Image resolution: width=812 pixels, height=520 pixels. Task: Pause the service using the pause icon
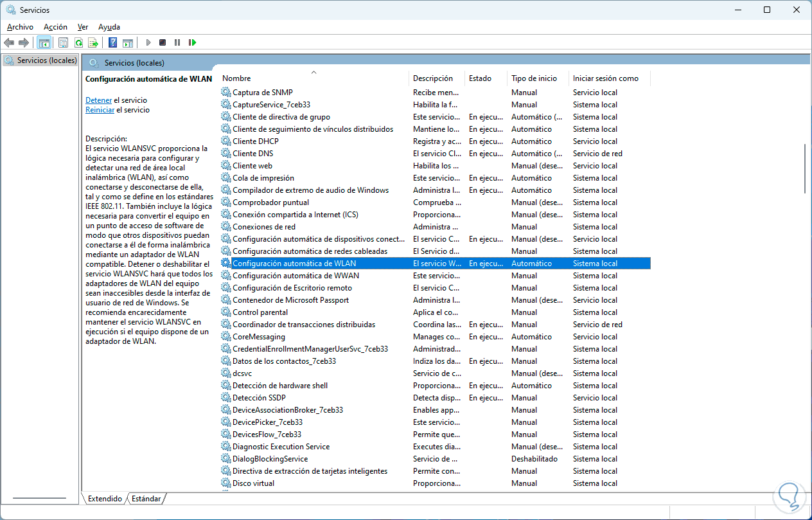[178, 42]
